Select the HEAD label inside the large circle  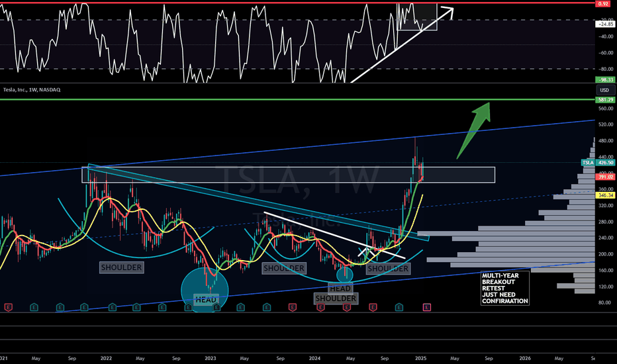(206, 300)
